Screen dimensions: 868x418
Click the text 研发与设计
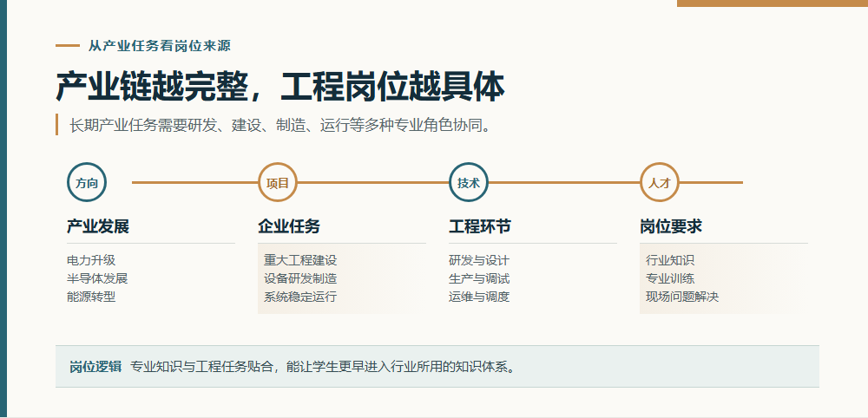pos(479,260)
